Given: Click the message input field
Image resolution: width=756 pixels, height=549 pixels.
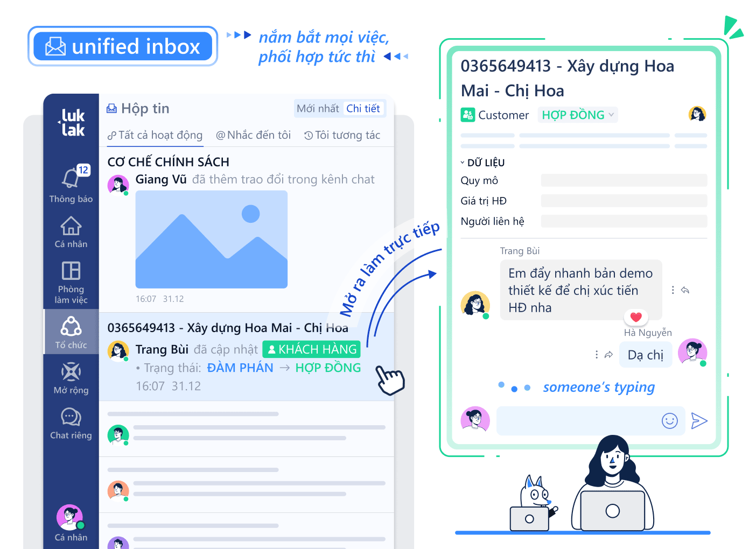Looking at the screenshot, I should click(591, 421).
